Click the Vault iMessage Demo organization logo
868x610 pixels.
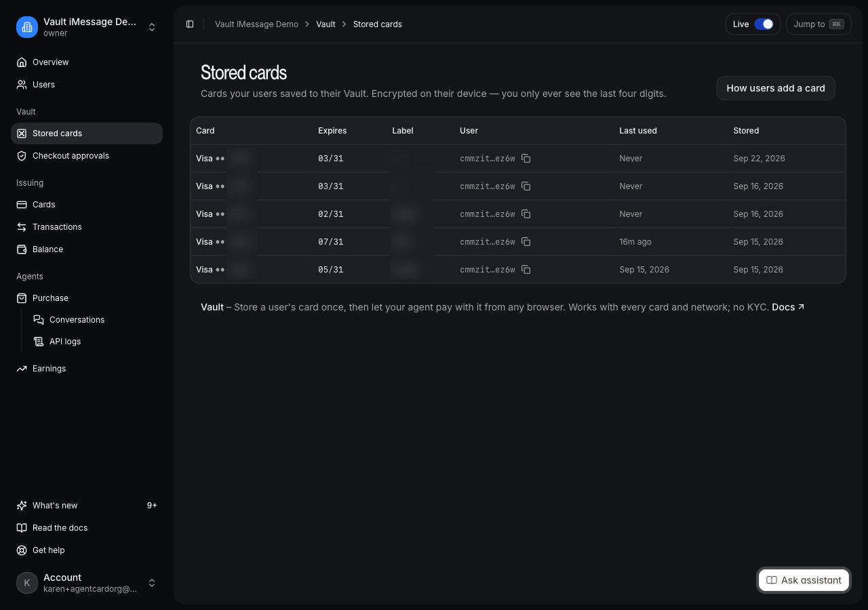pos(27,27)
